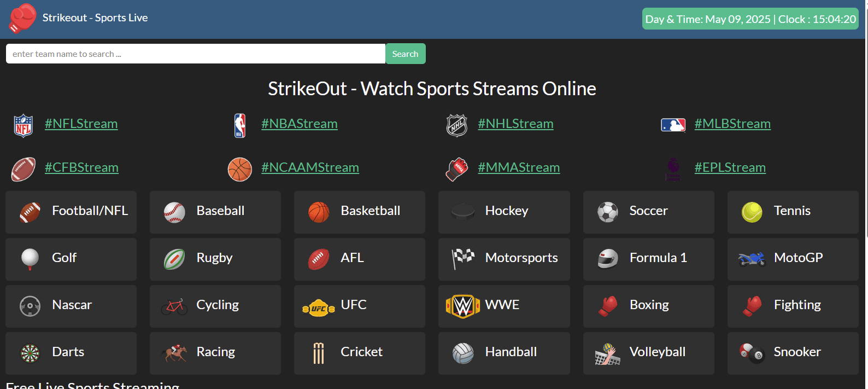Click the basketball icon beside #NCAAMStream
868x389 pixels.
pyautogui.click(x=240, y=170)
